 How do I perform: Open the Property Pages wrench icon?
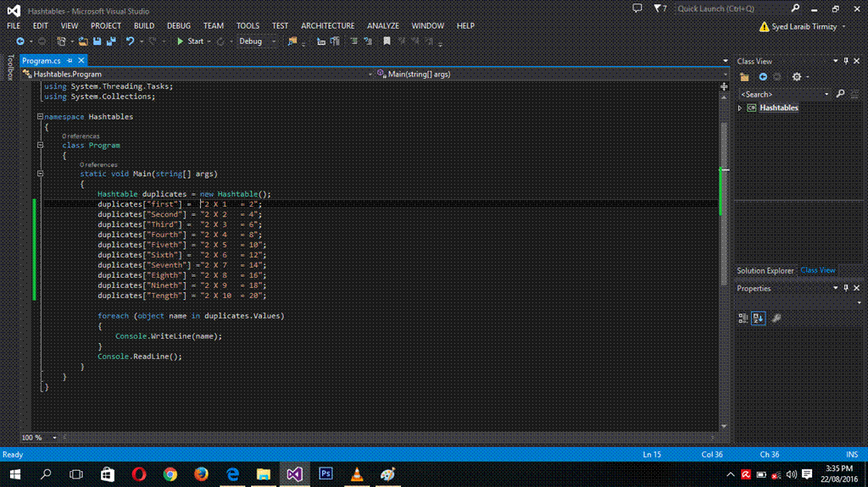776,318
